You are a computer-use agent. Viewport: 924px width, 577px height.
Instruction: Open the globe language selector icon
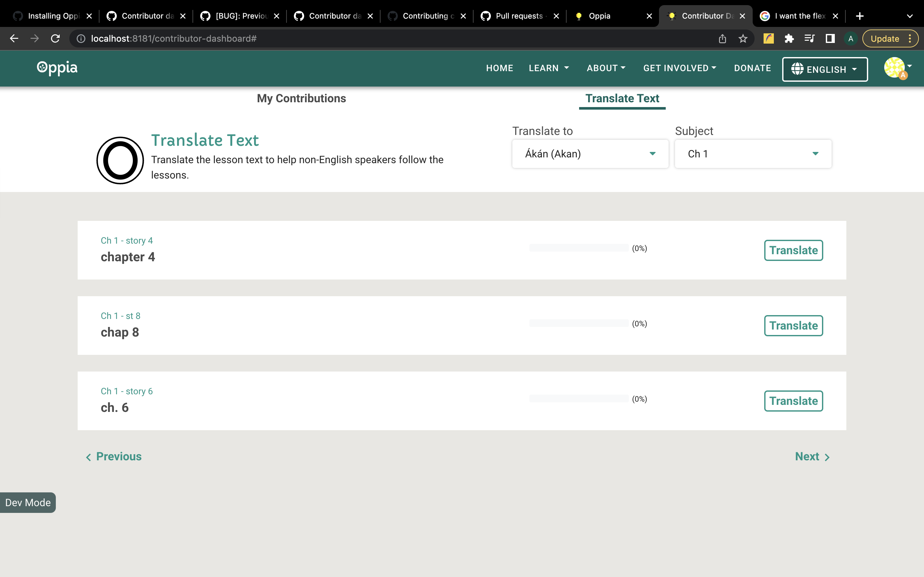point(798,69)
